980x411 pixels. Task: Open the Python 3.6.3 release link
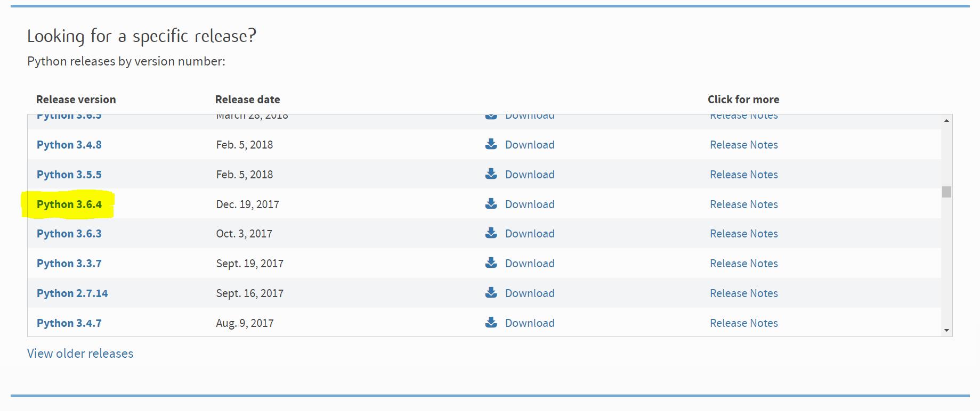click(x=69, y=234)
